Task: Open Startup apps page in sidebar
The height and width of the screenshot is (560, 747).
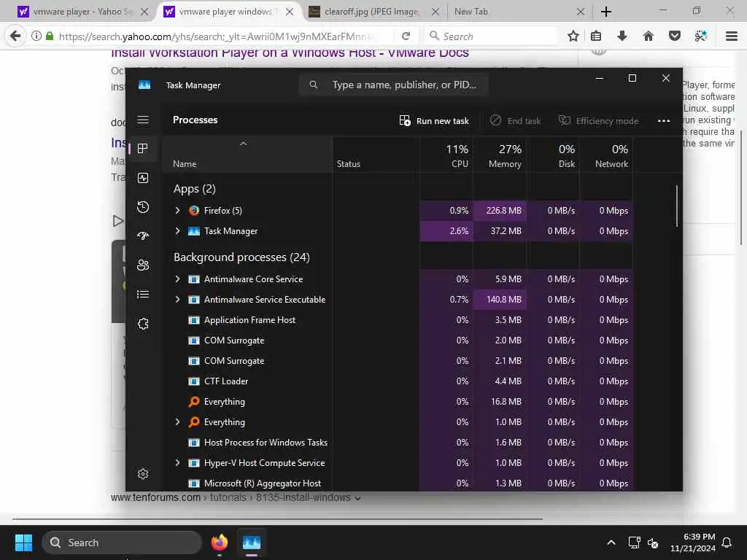Action: coord(143,236)
